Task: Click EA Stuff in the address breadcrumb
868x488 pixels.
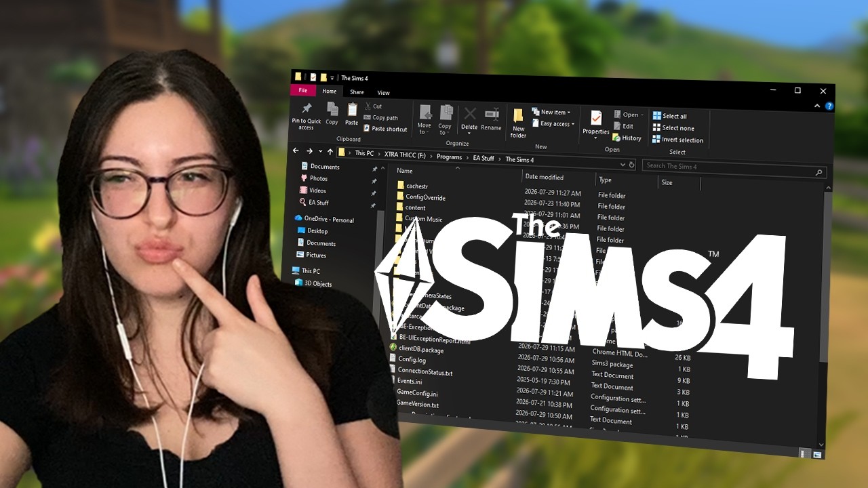Action: pos(484,158)
